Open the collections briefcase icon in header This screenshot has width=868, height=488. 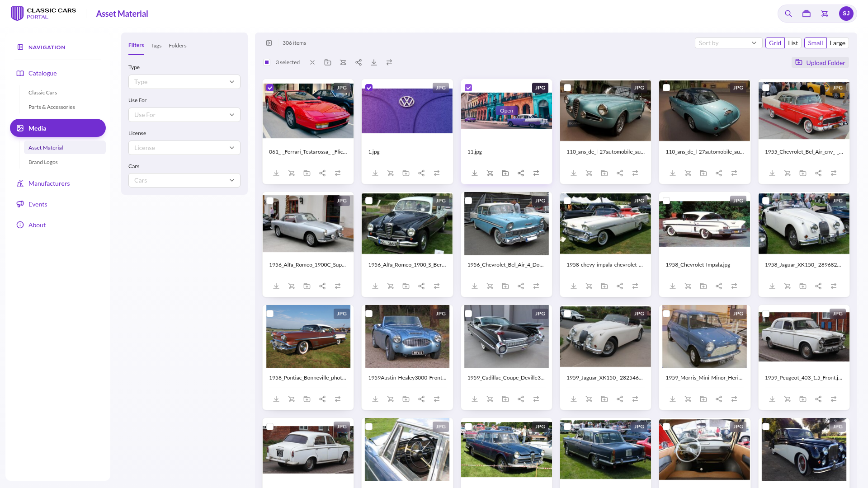[x=806, y=14]
